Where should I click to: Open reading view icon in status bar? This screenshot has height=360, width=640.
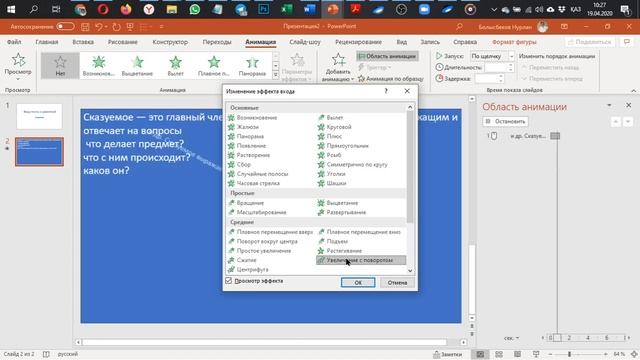517,354
